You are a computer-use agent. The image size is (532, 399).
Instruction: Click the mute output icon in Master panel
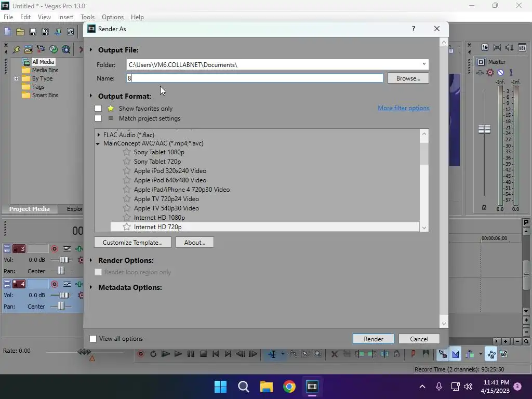pos(500,72)
